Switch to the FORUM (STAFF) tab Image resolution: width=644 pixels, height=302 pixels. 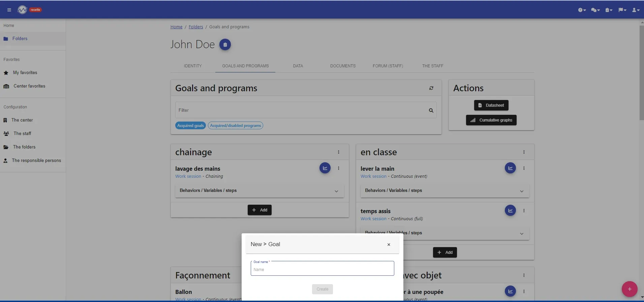388,66
